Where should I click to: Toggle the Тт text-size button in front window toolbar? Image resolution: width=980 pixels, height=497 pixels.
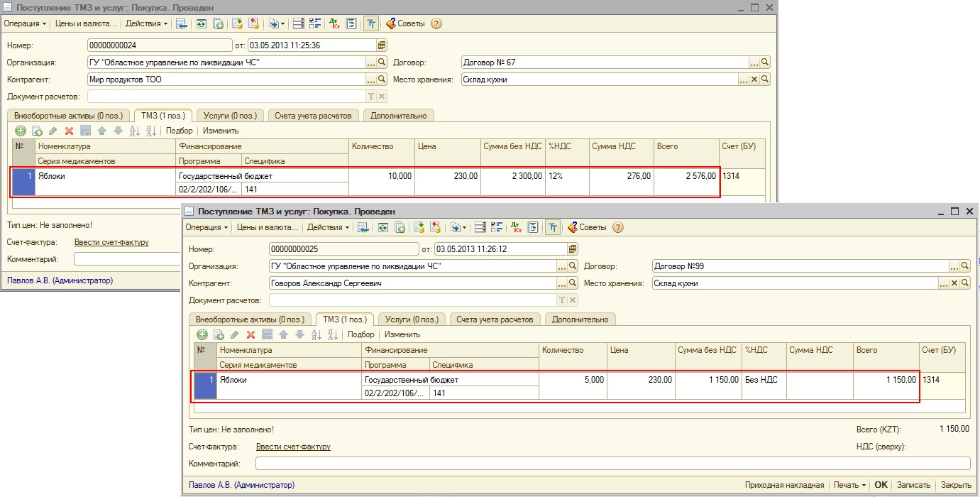tap(552, 228)
